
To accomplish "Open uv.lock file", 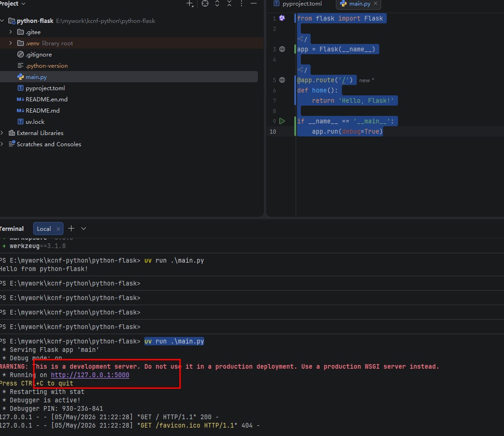I will point(35,122).
